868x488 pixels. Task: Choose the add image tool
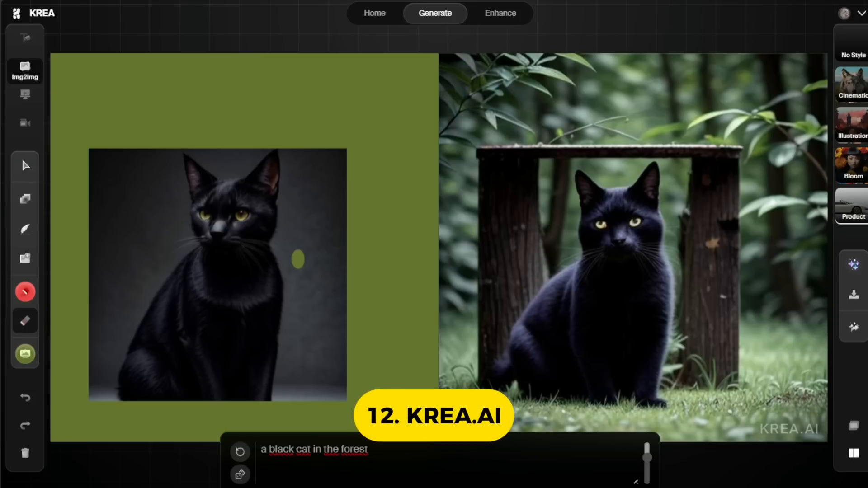pyautogui.click(x=25, y=258)
